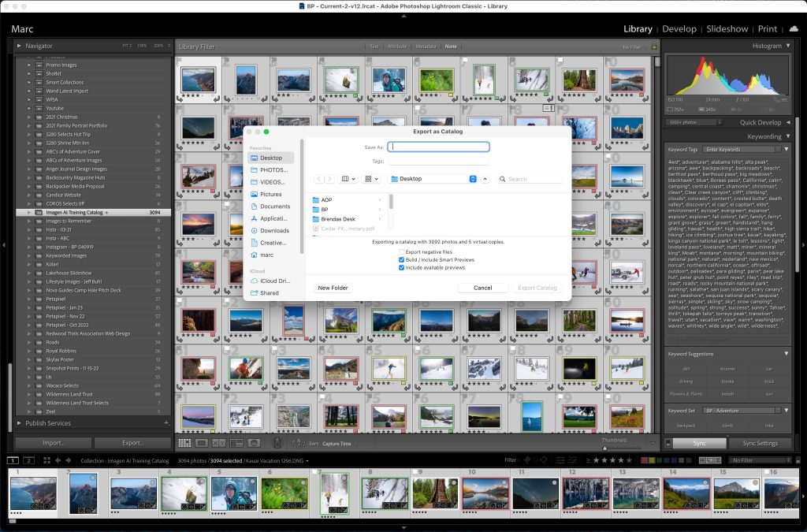Viewport: 807px width, 532px height.
Task: Switch to Loupe view in toolbar
Action: [202, 444]
